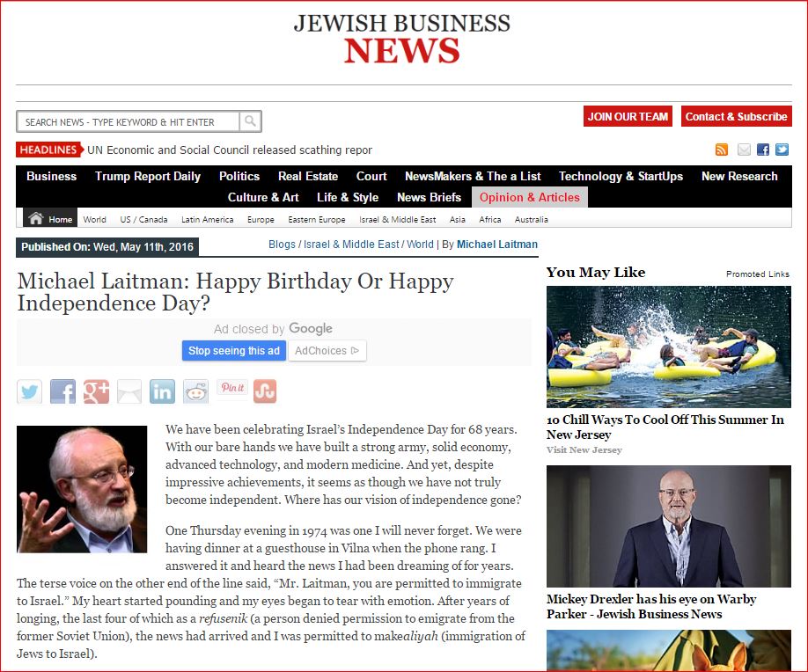This screenshot has width=808, height=672.
Task: Click the Contact & Subscribe button
Action: (x=736, y=116)
